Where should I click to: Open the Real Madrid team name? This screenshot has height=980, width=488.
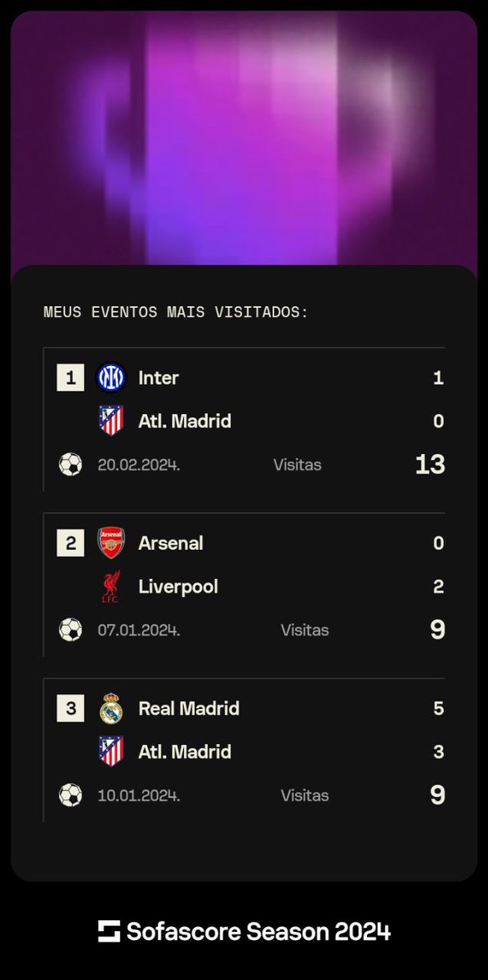coord(189,708)
